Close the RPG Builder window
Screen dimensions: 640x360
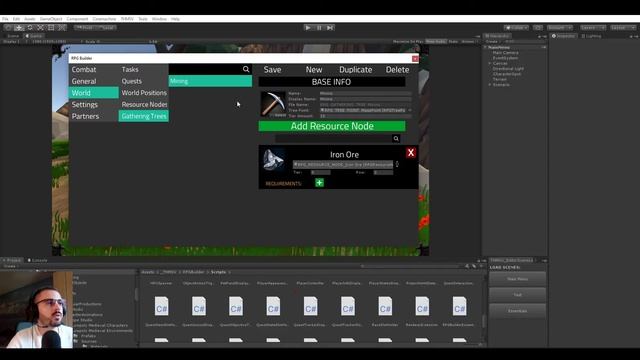(x=415, y=59)
